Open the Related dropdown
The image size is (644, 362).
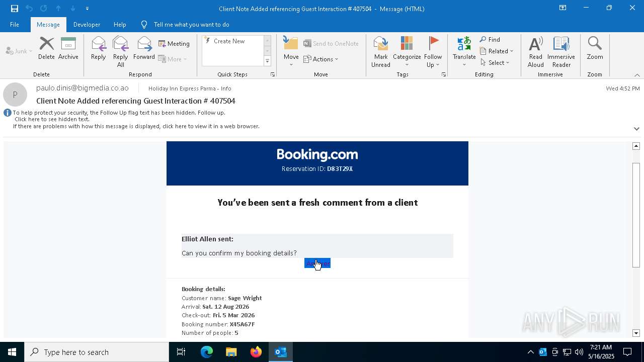[497, 51]
